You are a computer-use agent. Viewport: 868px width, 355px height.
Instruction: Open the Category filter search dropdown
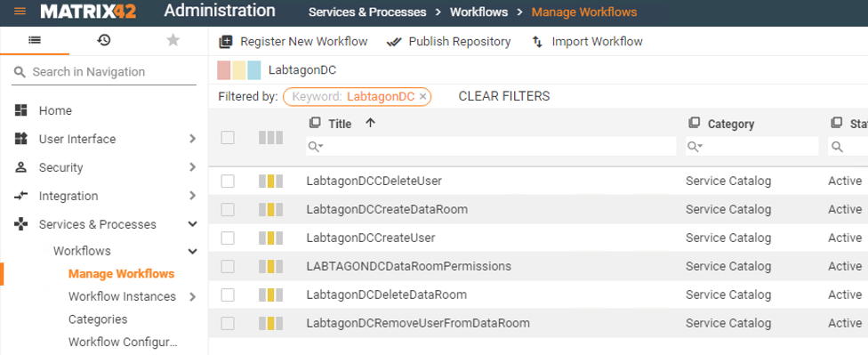tap(695, 147)
